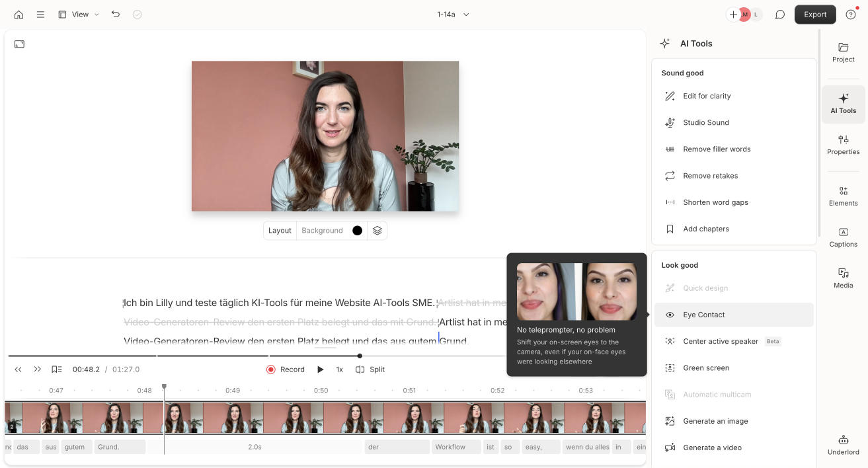Run Edit for clarity tool
This screenshot has width=868, height=468.
point(734,96)
